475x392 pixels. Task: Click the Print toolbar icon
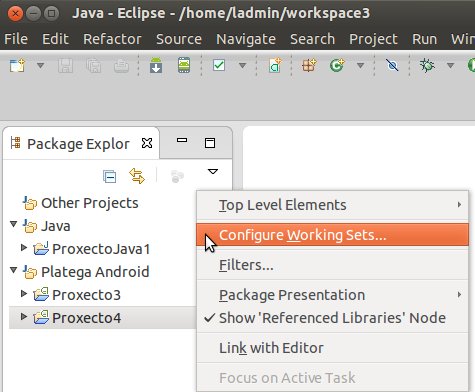(121, 65)
